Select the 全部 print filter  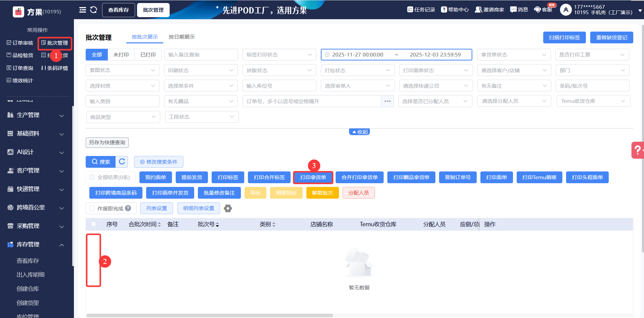(97, 54)
